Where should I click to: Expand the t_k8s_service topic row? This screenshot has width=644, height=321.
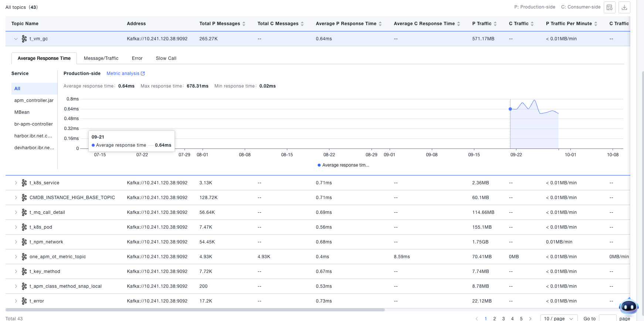point(16,183)
